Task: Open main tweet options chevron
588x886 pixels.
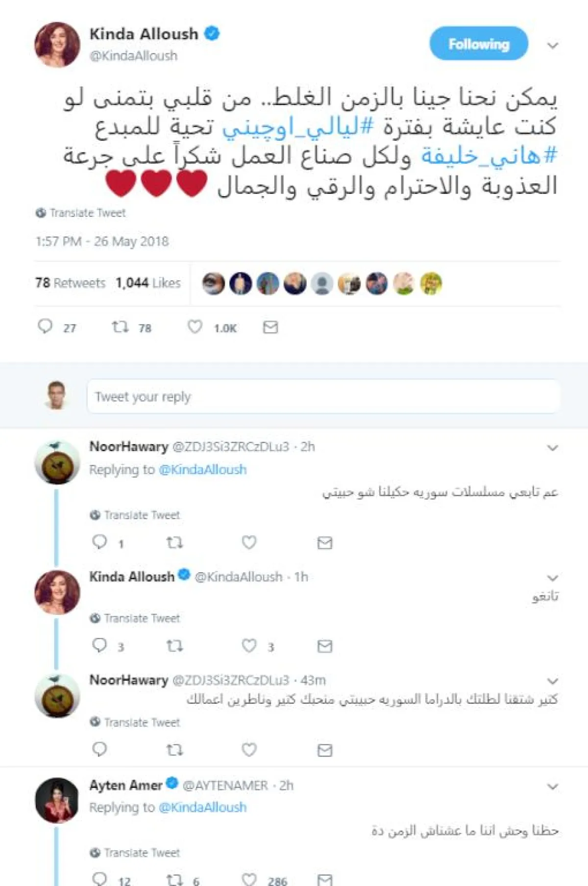Action: click(x=553, y=46)
